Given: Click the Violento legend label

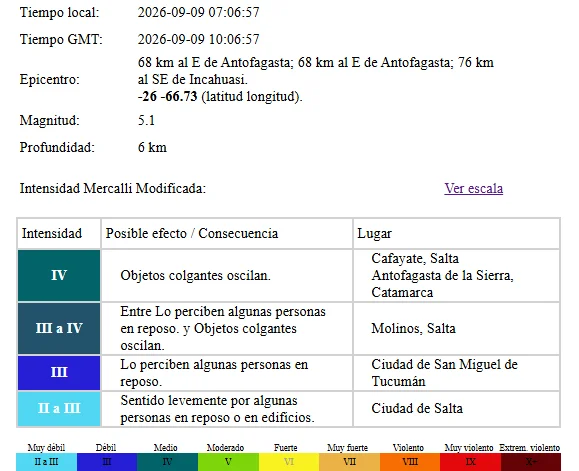Looking at the screenshot, I should (408, 447).
